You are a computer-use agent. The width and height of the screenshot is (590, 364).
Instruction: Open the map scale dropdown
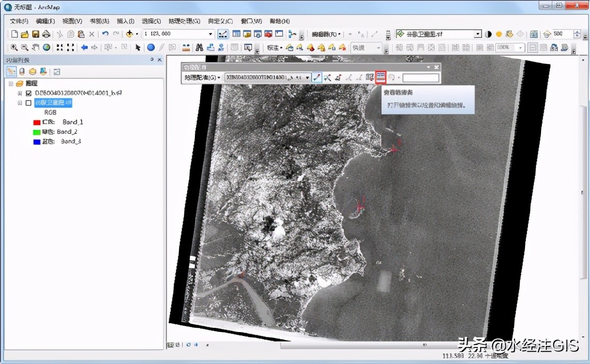[211, 34]
